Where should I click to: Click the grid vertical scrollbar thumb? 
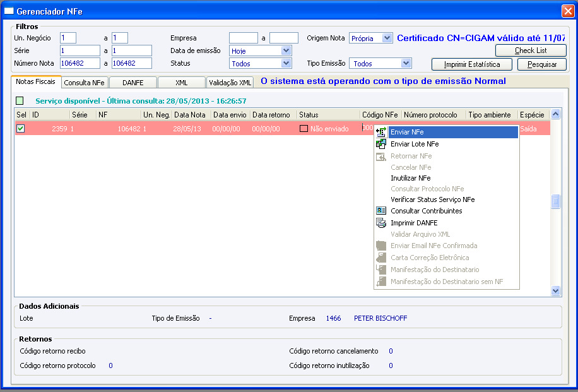click(555, 201)
